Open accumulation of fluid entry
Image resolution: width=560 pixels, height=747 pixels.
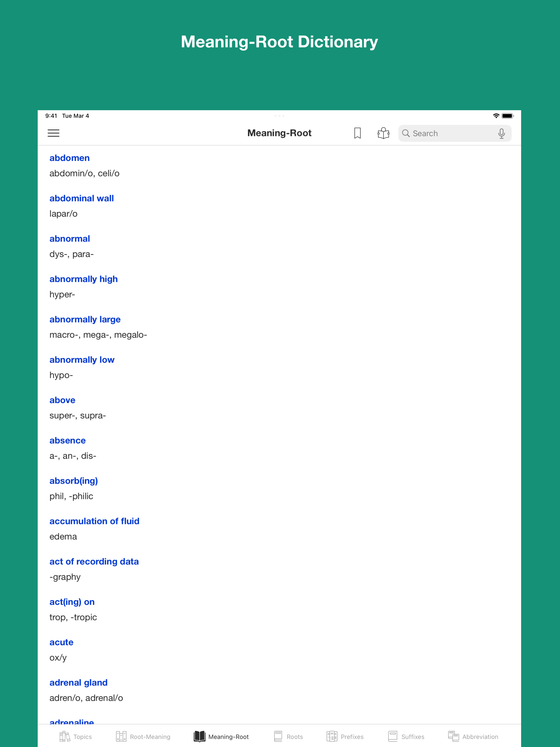(94, 521)
